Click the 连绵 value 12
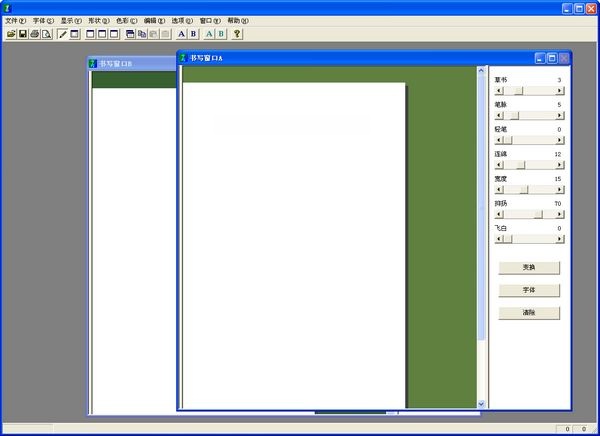 tap(558, 154)
